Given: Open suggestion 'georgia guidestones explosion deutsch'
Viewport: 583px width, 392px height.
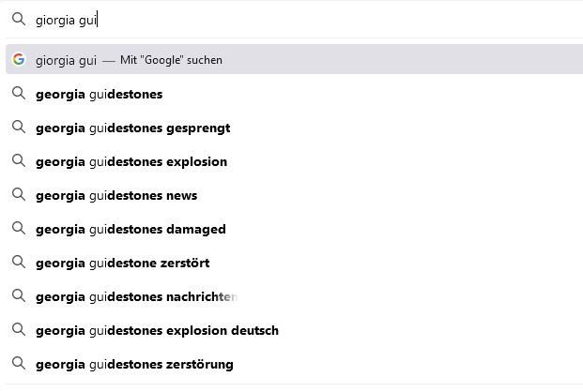Looking at the screenshot, I should 157,330.
